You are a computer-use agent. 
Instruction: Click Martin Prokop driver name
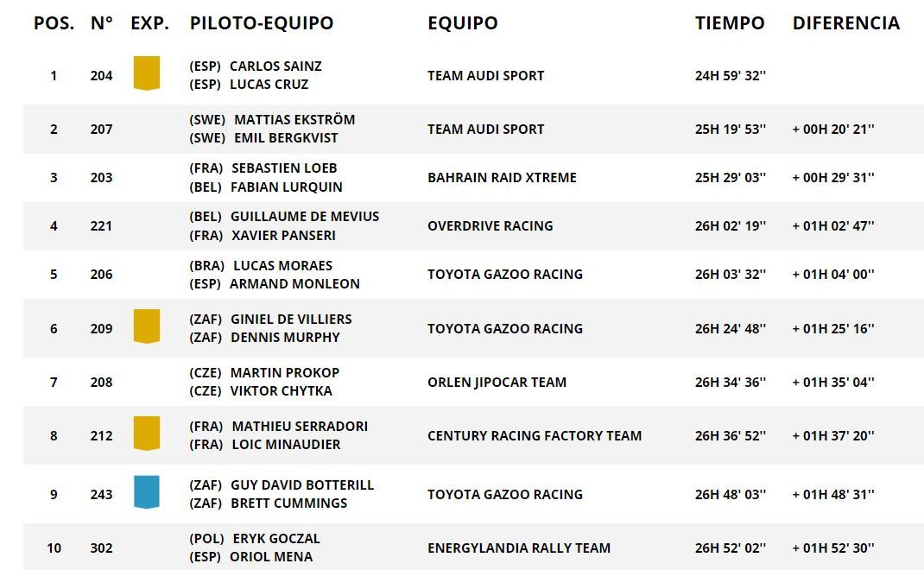tap(285, 373)
